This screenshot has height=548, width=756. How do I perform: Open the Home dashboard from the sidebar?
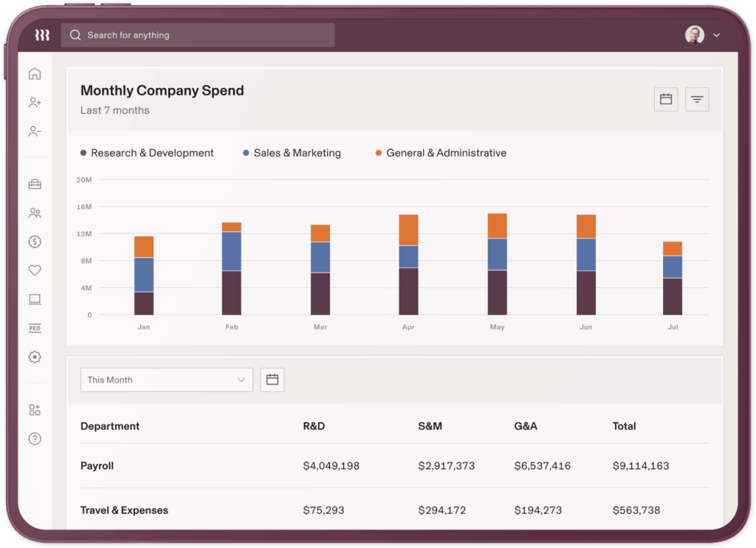tap(34, 74)
